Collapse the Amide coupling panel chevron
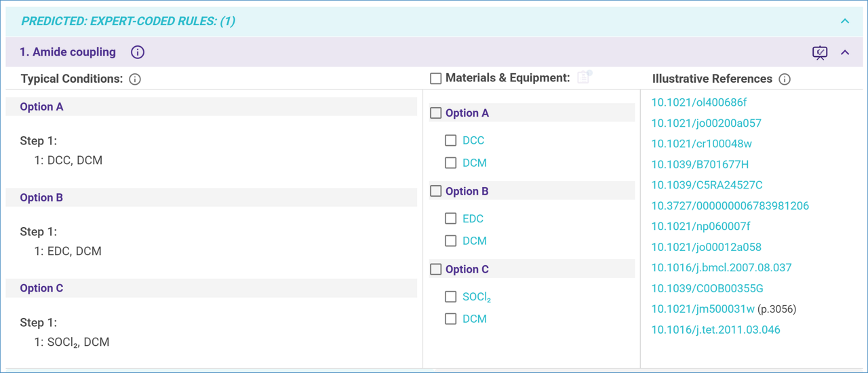 pos(845,53)
